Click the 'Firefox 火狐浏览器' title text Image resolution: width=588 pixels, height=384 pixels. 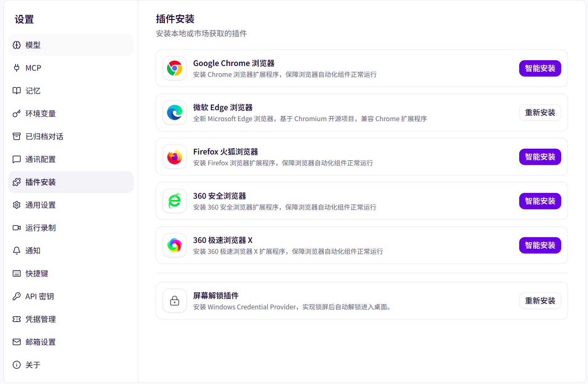[226, 152]
